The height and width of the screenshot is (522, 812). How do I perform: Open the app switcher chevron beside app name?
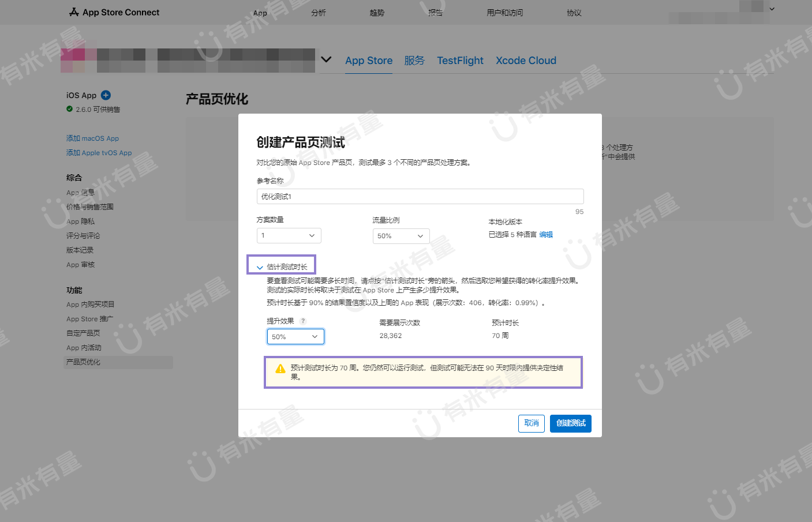pyautogui.click(x=326, y=59)
